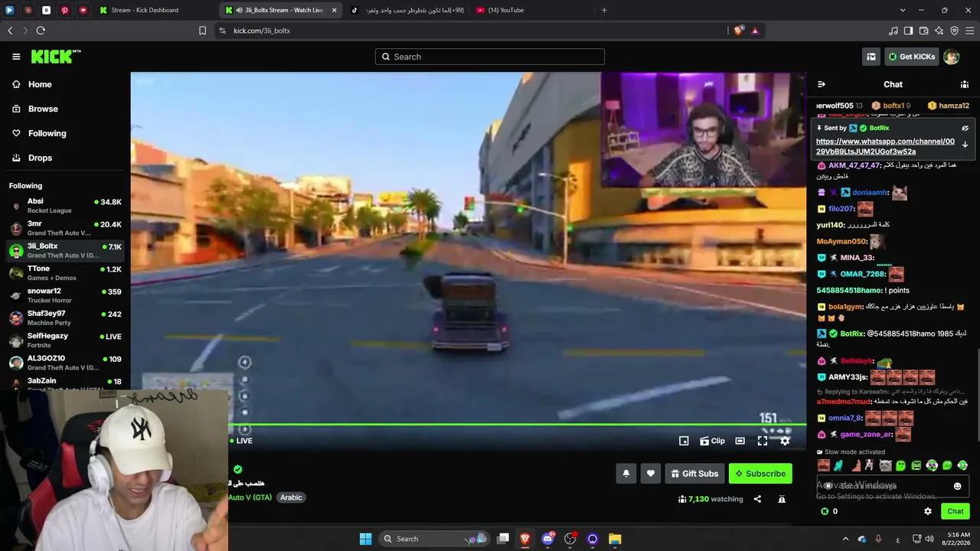Open TTone followed channel
Screen dimensions: 980x551
coord(66,273)
